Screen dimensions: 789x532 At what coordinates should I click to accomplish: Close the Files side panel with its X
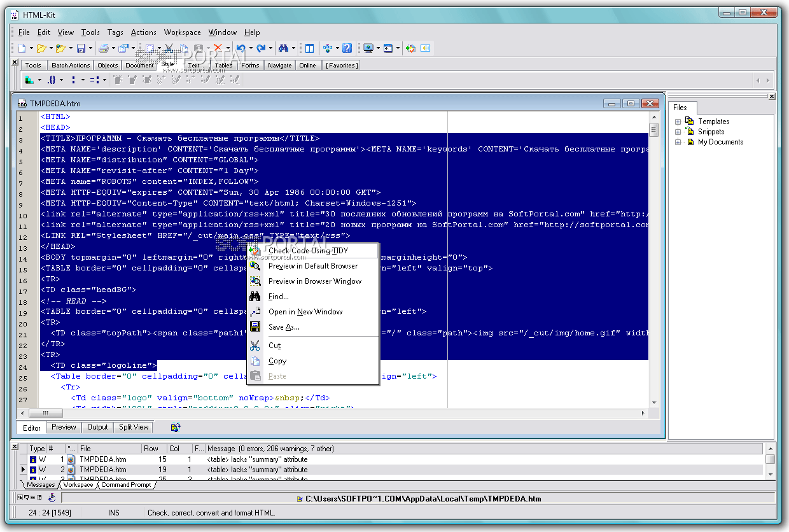(772, 97)
